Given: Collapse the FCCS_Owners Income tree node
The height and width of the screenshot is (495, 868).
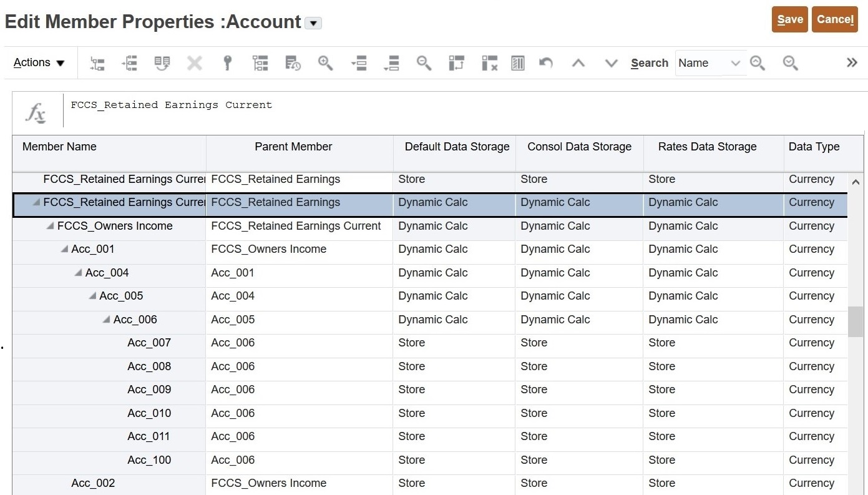Looking at the screenshot, I should [x=50, y=226].
